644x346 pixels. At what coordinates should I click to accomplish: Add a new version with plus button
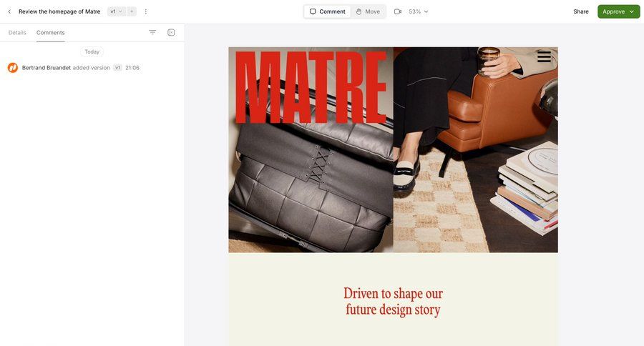[x=132, y=11]
